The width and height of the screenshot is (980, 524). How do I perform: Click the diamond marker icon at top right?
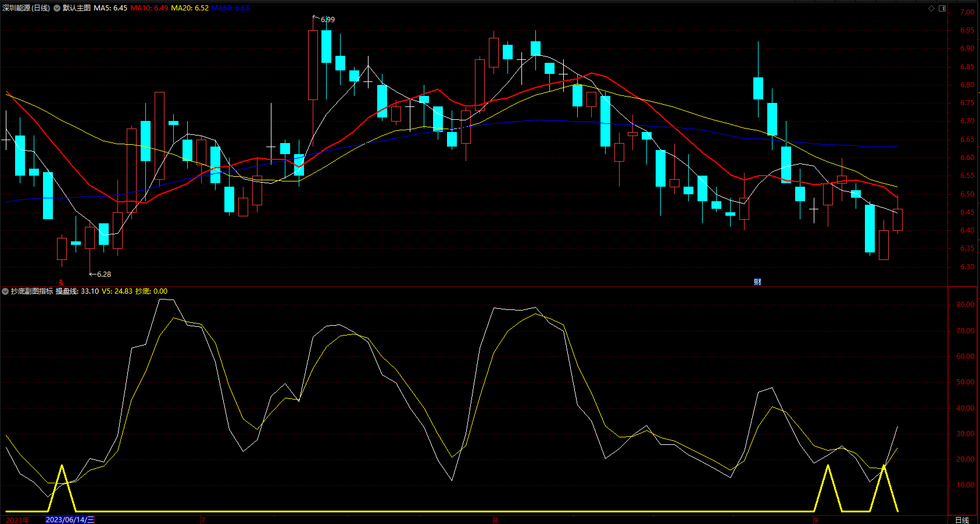931,8
